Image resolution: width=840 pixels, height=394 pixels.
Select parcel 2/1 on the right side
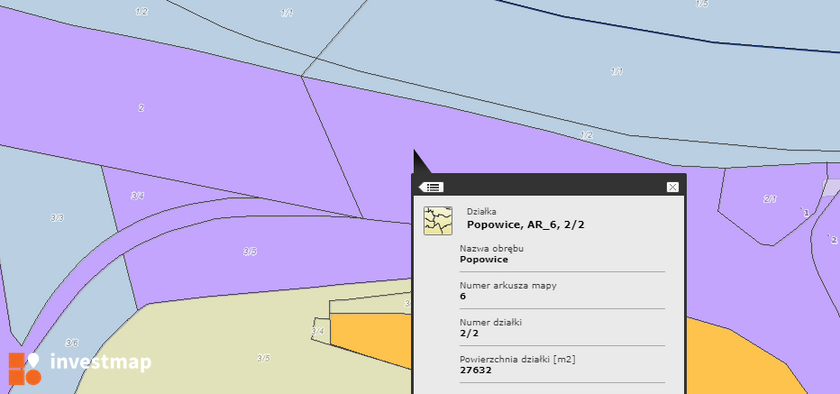click(x=770, y=199)
